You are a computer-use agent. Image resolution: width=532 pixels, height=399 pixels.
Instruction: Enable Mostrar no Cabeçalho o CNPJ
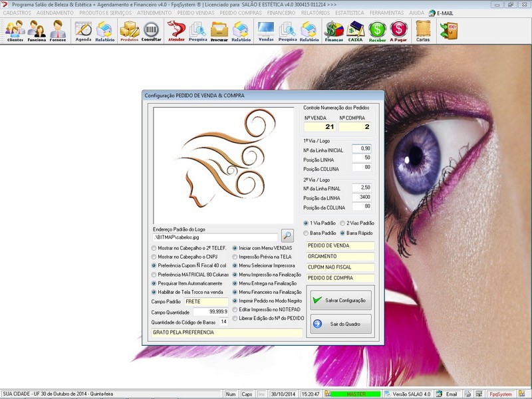[154, 256]
